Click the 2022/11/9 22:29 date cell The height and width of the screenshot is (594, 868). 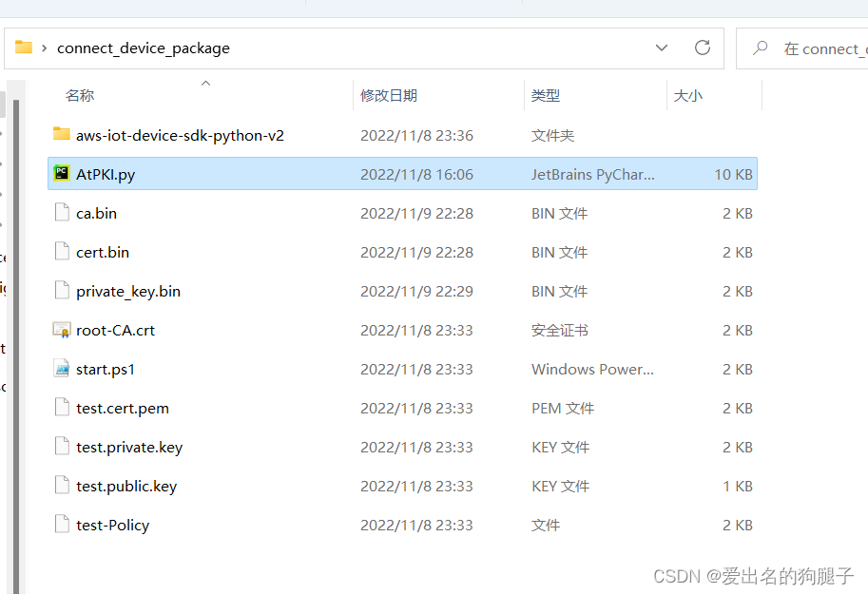(x=416, y=291)
